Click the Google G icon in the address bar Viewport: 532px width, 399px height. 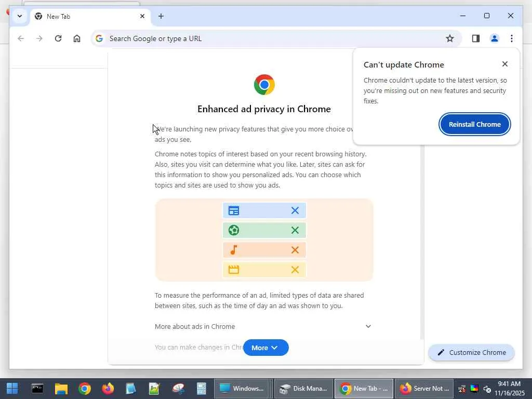(99, 38)
